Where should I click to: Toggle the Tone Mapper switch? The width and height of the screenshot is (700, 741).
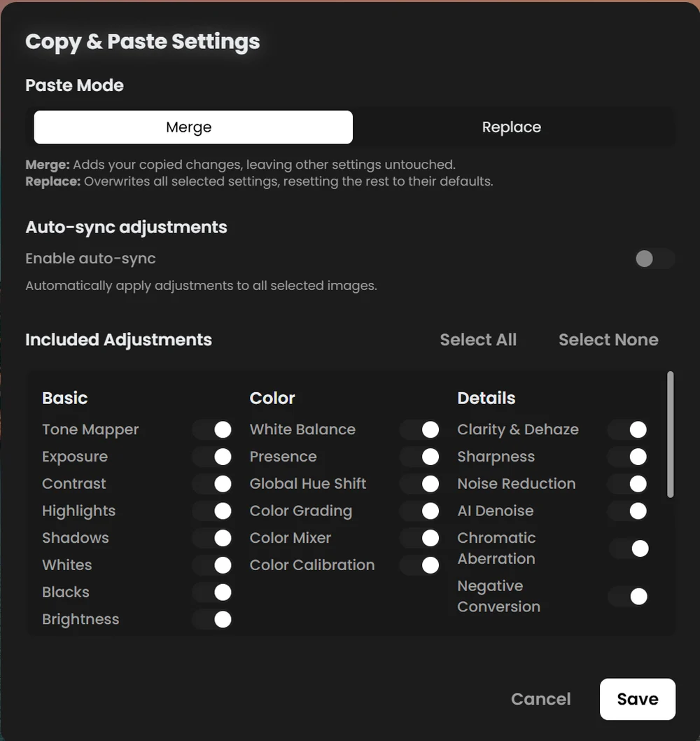[x=212, y=429]
